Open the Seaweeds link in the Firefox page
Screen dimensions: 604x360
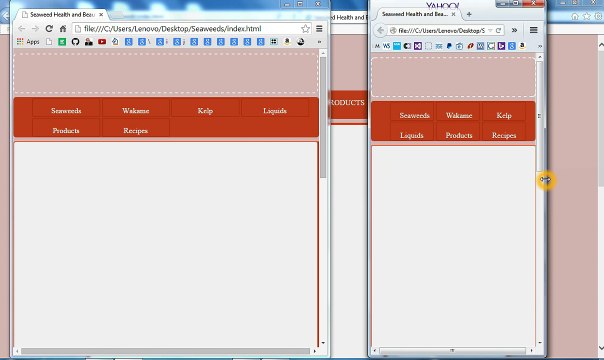[414, 115]
